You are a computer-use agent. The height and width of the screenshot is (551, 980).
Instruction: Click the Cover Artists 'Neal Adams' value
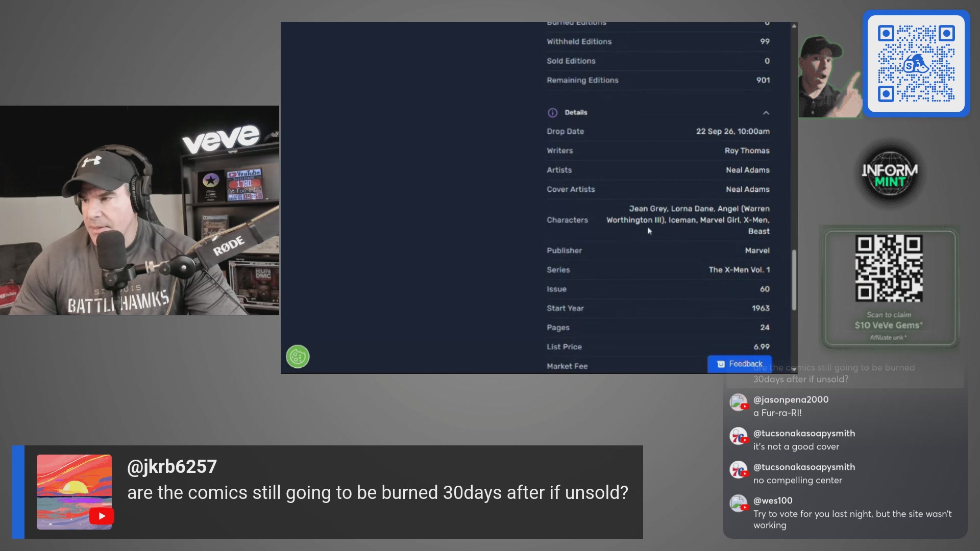point(747,189)
